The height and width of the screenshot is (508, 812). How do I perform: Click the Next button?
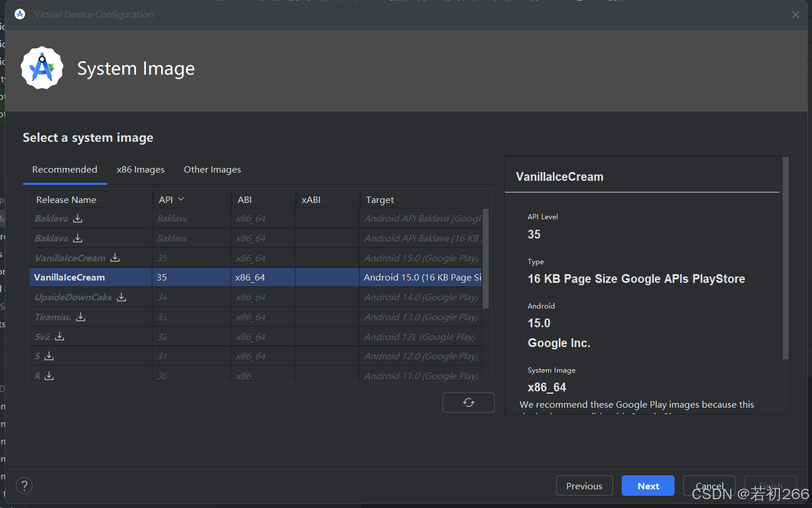(x=648, y=486)
